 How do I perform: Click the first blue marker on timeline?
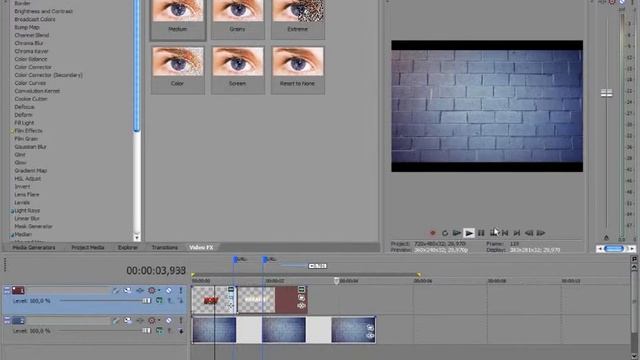click(x=236, y=259)
